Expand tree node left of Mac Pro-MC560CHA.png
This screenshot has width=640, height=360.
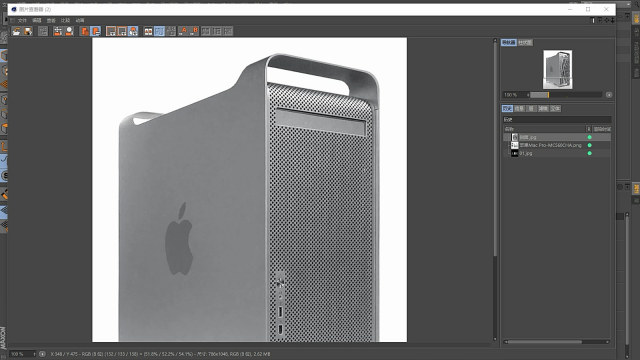click(508, 145)
